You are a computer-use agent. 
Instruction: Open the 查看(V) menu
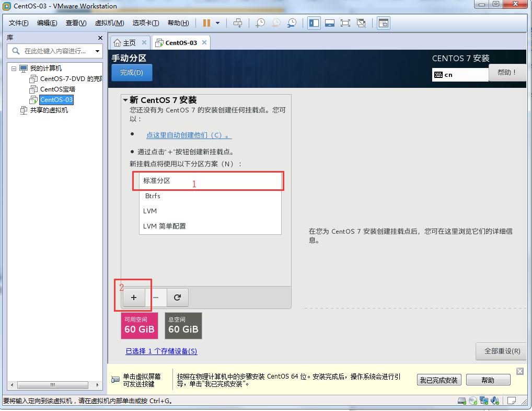click(x=76, y=23)
